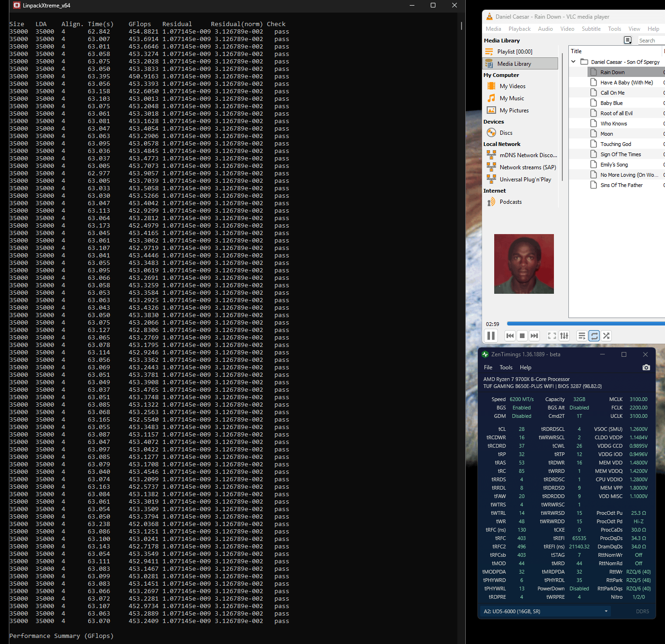Open extended settings equalizer icon

(x=564, y=336)
